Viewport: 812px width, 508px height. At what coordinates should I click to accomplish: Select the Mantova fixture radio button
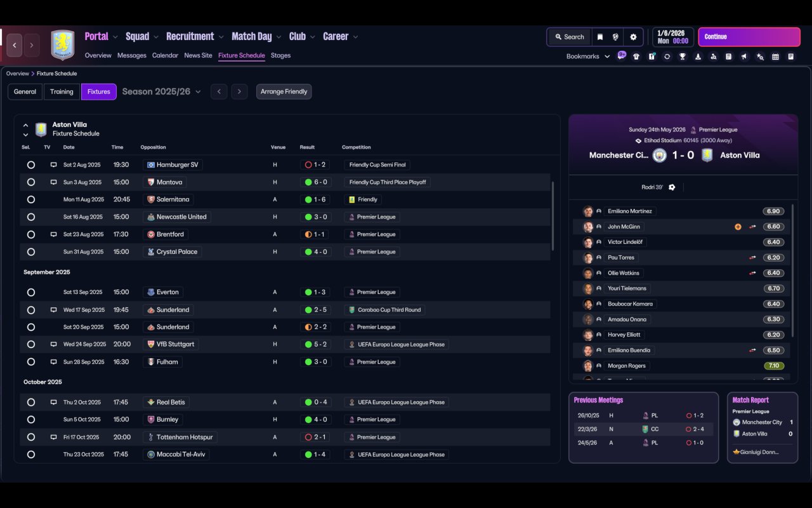(30, 182)
